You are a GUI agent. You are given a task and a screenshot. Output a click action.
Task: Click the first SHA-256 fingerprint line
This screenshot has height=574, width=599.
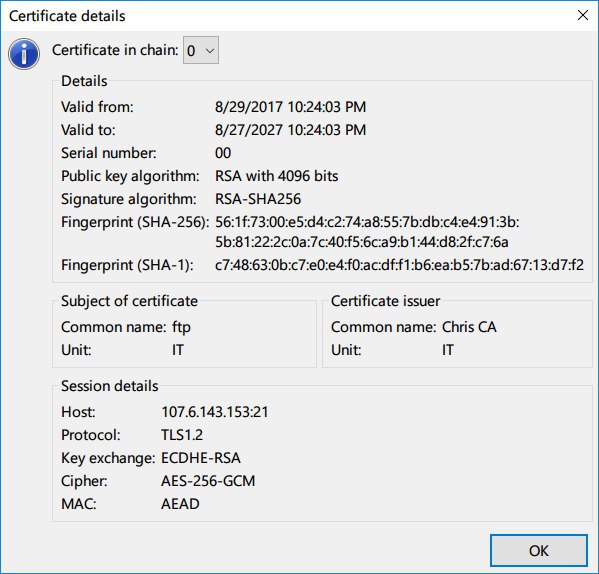(x=367, y=222)
